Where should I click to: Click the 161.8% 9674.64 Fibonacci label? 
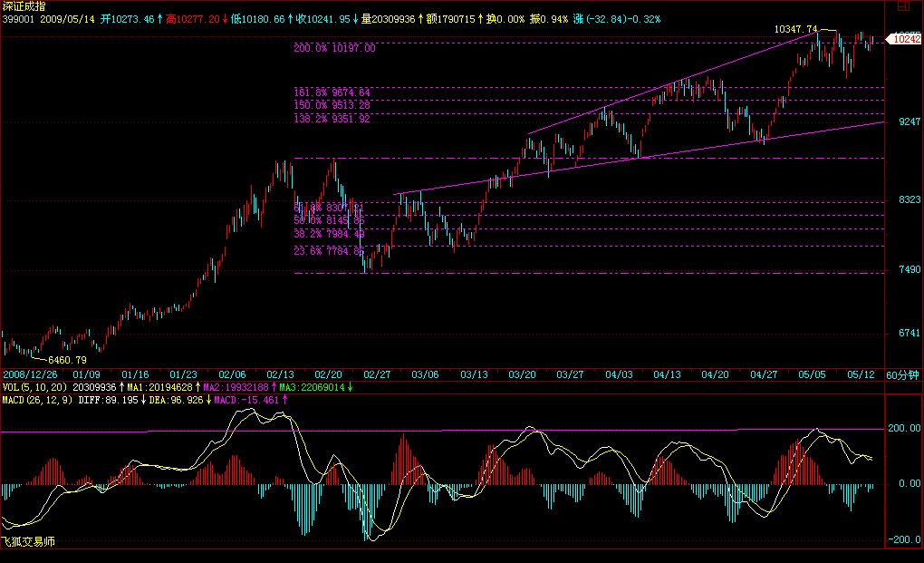pos(332,92)
